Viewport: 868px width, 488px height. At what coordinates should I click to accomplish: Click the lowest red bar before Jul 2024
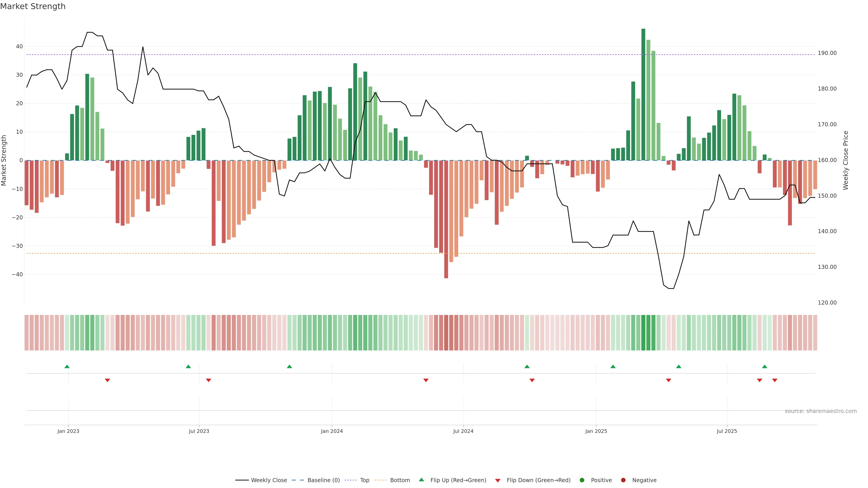pos(446,219)
